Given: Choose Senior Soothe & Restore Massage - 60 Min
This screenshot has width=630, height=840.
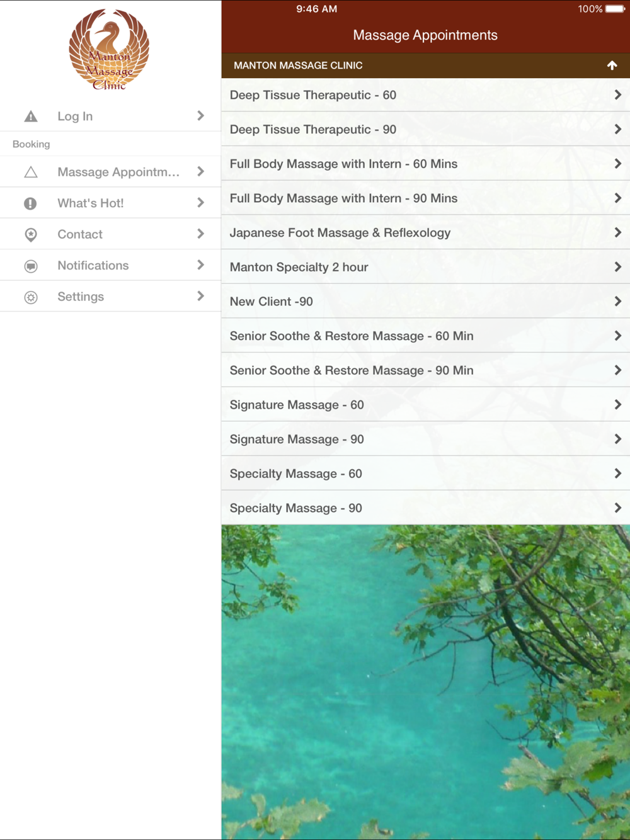Looking at the screenshot, I should [426, 336].
